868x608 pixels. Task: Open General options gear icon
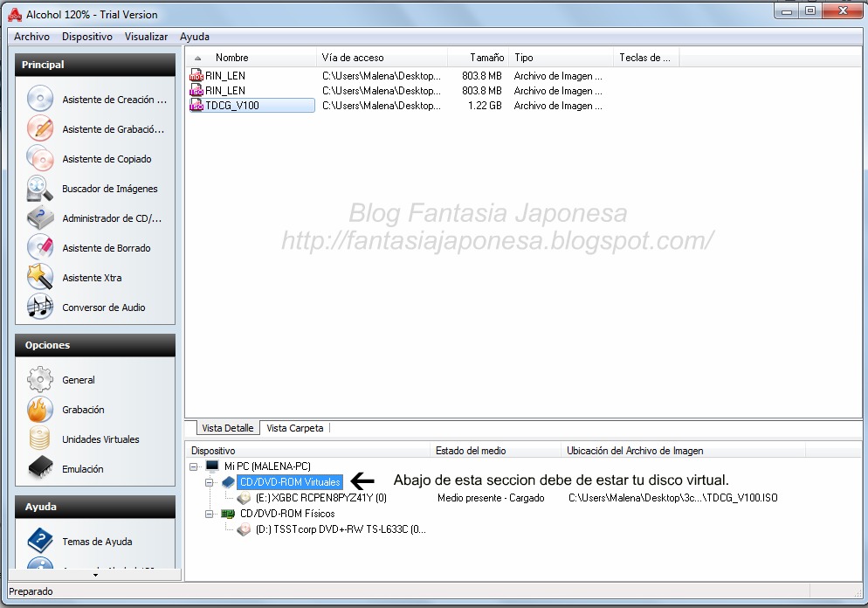click(x=40, y=380)
